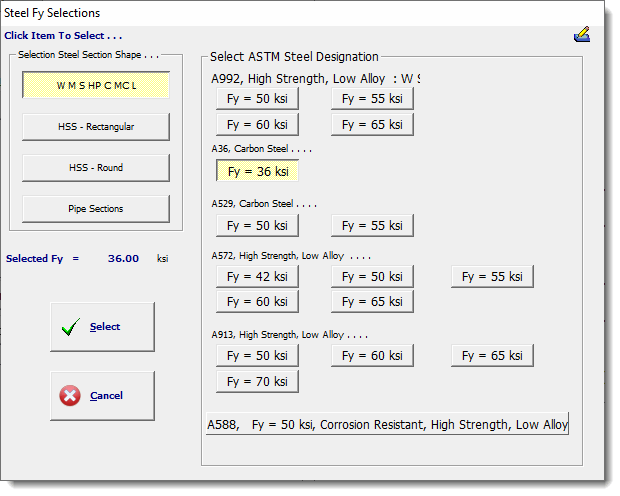Select Pipe Sections shape button
The width and height of the screenshot is (620, 496).
(96, 209)
